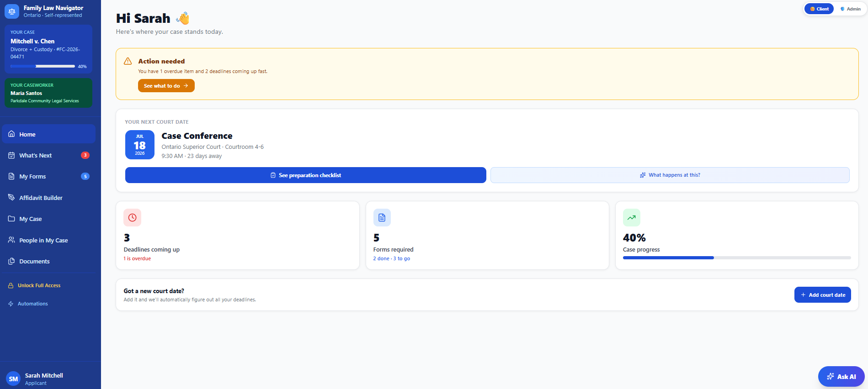The image size is (868, 389).
Task: Click See preparation checklist button
Action: tap(306, 175)
